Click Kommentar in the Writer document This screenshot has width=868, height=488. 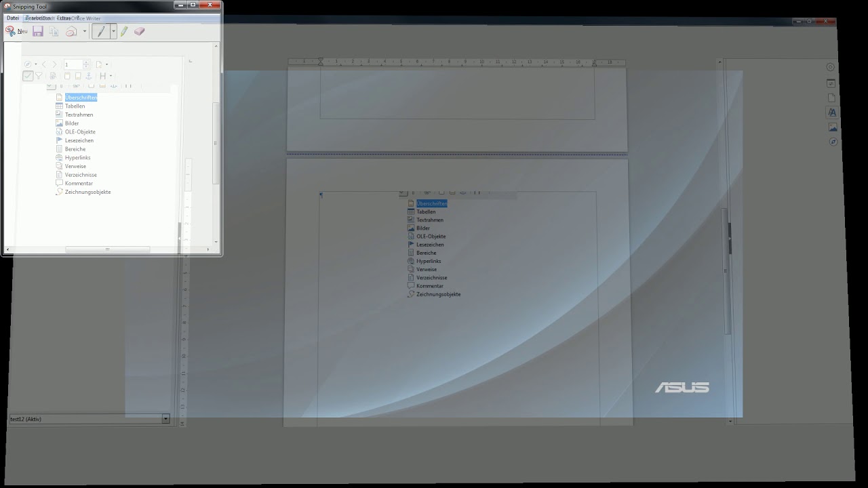pos(430,286)
